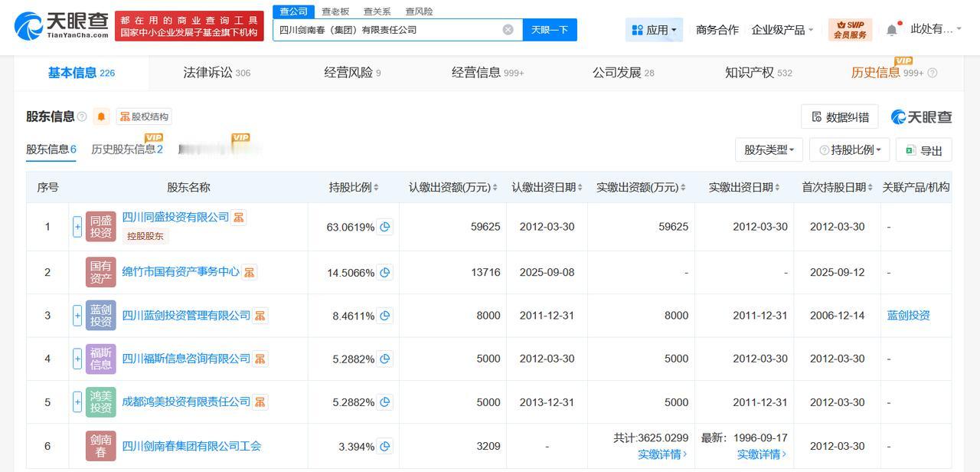This screenshot has width=980, height=472.
Task: Click 数据纠错 button
Action: pos(839,116)
